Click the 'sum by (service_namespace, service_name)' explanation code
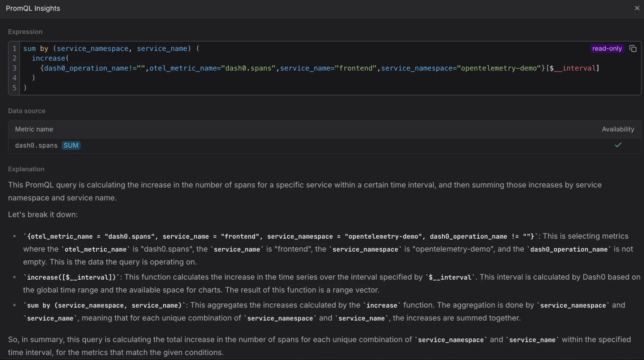This screenshot has width=644, height=360. point(104,305)
